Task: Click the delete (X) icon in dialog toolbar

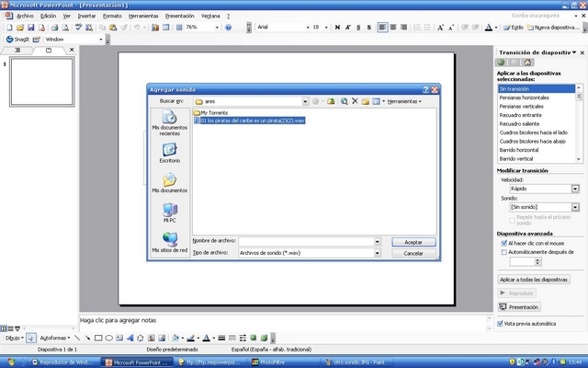Action: [x=355, y=100]
